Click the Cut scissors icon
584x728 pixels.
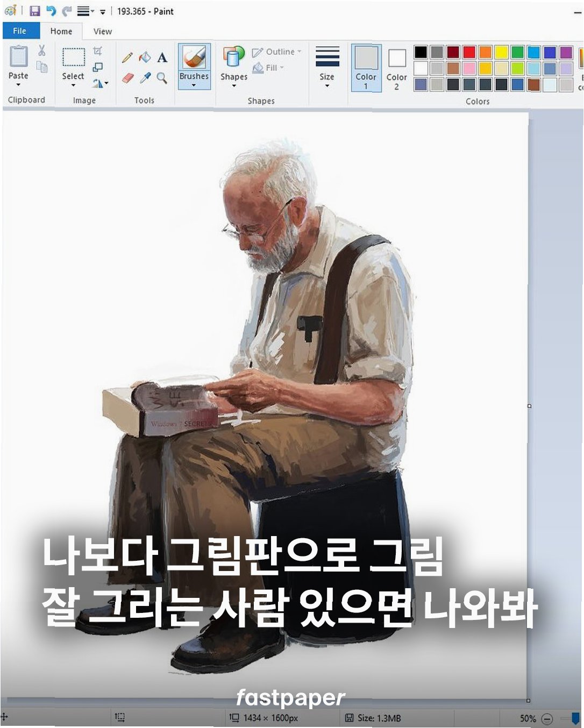(41, 51)
